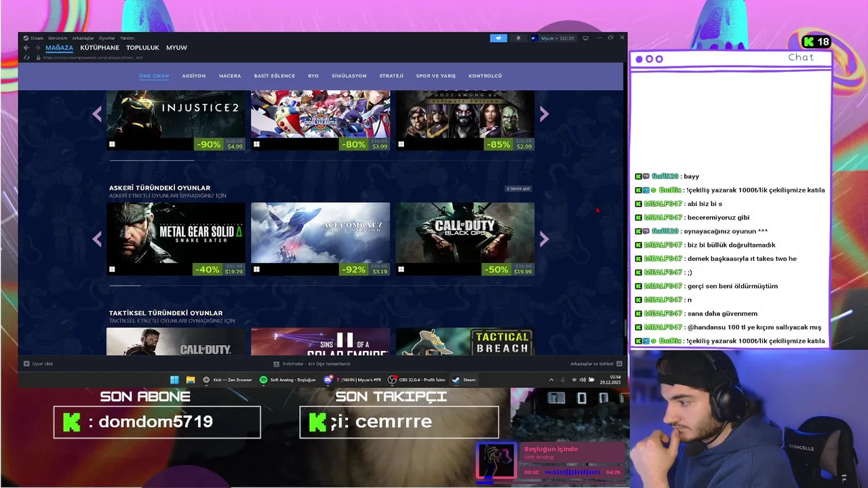The height and width of the screenshot is (488, 868).
Task: Select the RYO category tab
Action: 313,76
